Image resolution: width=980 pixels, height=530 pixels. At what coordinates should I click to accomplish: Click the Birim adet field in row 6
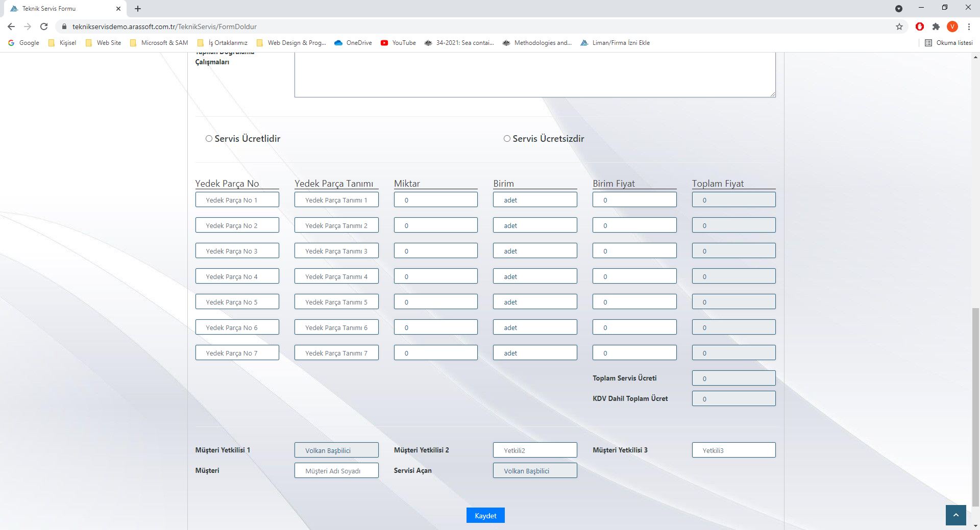click(535, 327)
